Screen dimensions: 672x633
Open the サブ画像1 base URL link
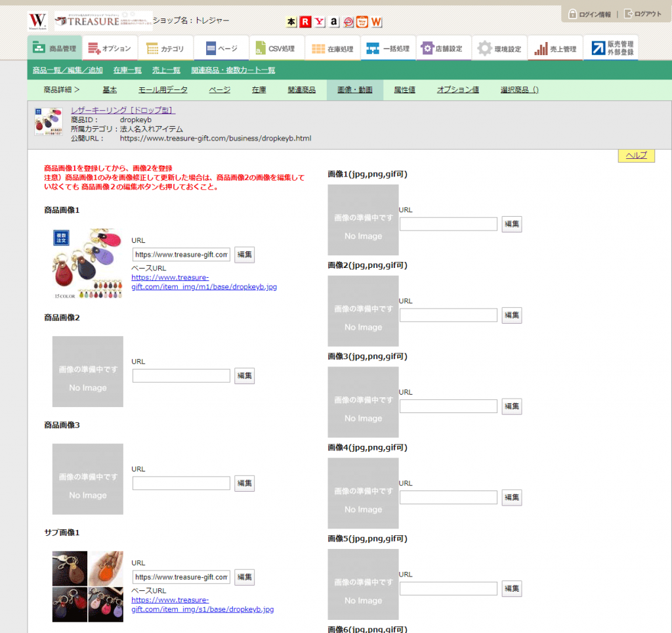[x=202, y=605]
